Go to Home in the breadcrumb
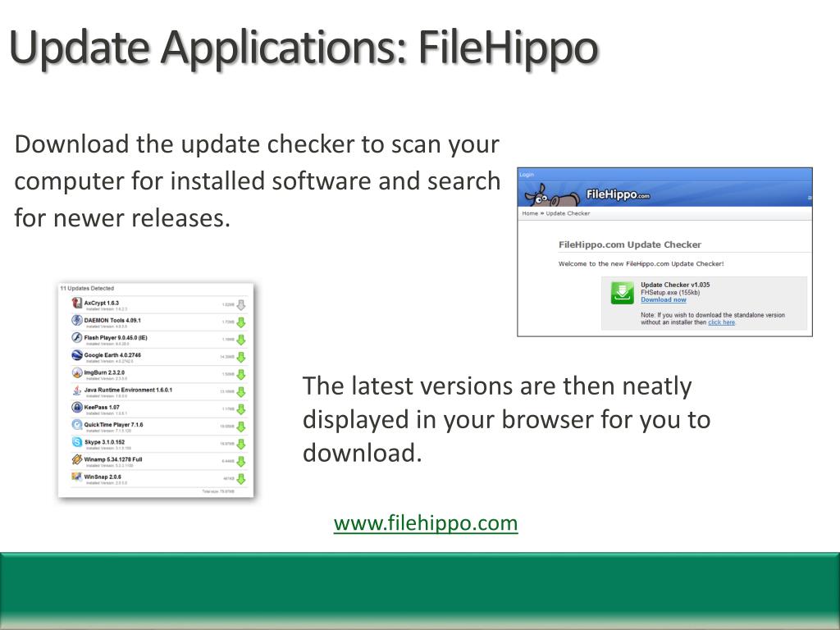This screenshot has height=630, width=840. [x=530, y=213]
